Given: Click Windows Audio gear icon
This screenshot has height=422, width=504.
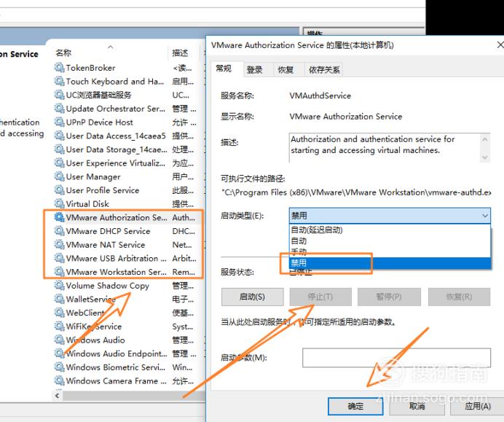Looking at the screenshot, I should (59, 340).
